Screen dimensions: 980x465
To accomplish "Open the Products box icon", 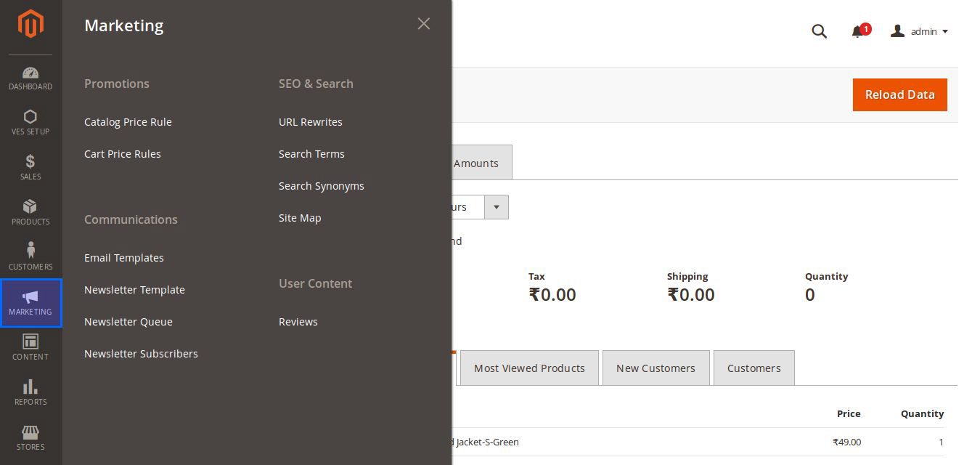I will point(30,207).
